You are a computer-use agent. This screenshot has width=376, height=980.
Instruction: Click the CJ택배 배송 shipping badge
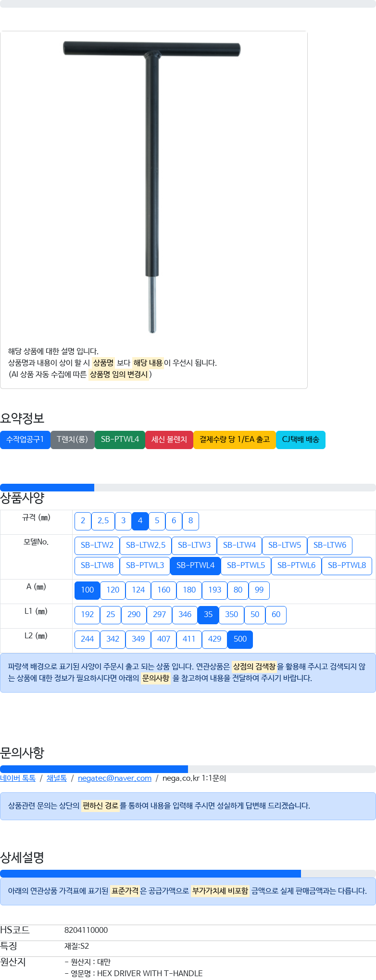click(x=301, y=439)
